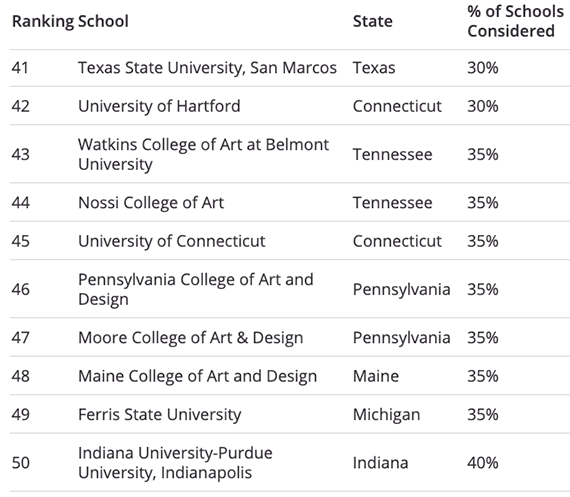Select Indiana University-Purdue University, Indianapolis
570x497 pixels.
(x=175, y=463)
